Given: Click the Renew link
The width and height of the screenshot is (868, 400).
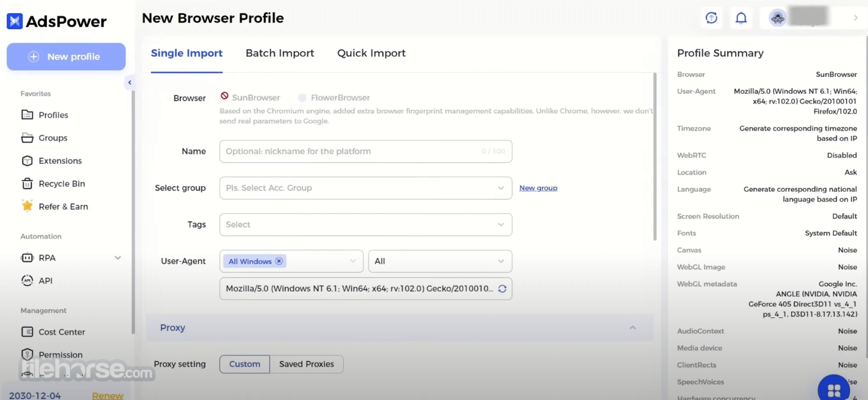Looking at the screenshot, I should [108, 395].
